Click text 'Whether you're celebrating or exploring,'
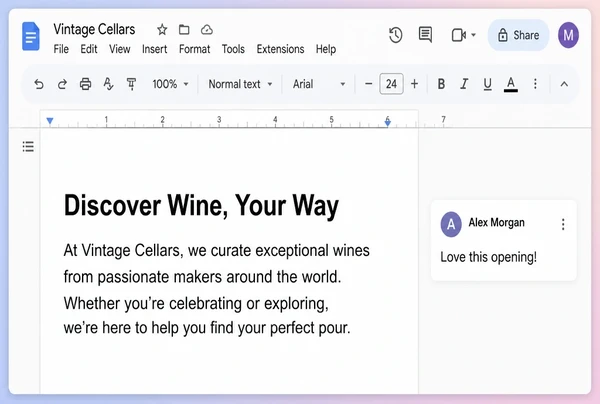600x404 pixels. (x=196, y=304)
